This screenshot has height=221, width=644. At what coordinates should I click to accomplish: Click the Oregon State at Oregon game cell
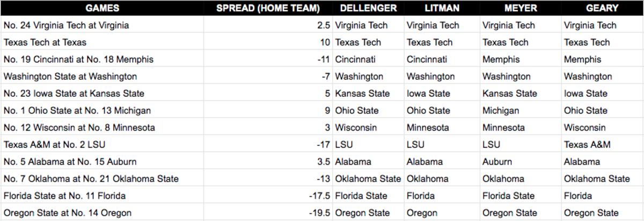(x=68, y=213)
